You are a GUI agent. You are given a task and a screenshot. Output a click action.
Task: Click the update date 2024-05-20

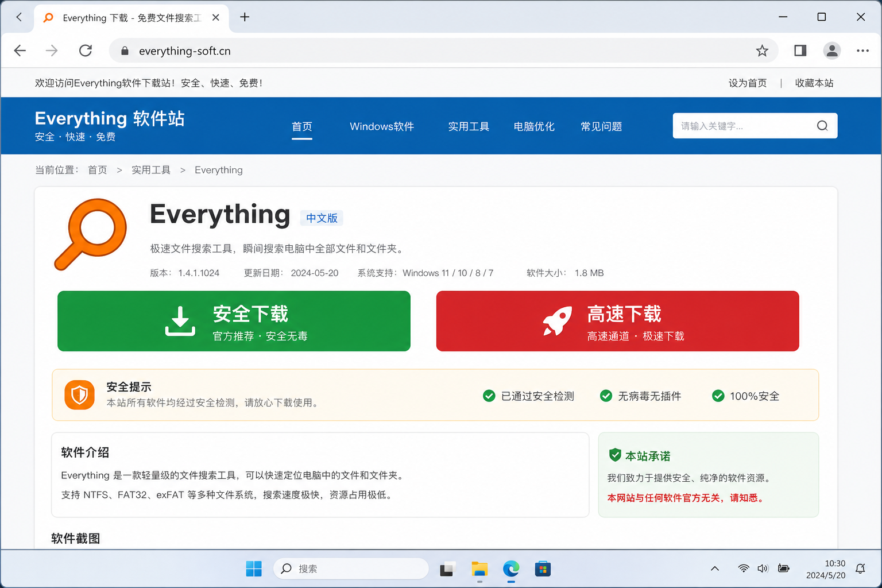(x=315, y=273)
